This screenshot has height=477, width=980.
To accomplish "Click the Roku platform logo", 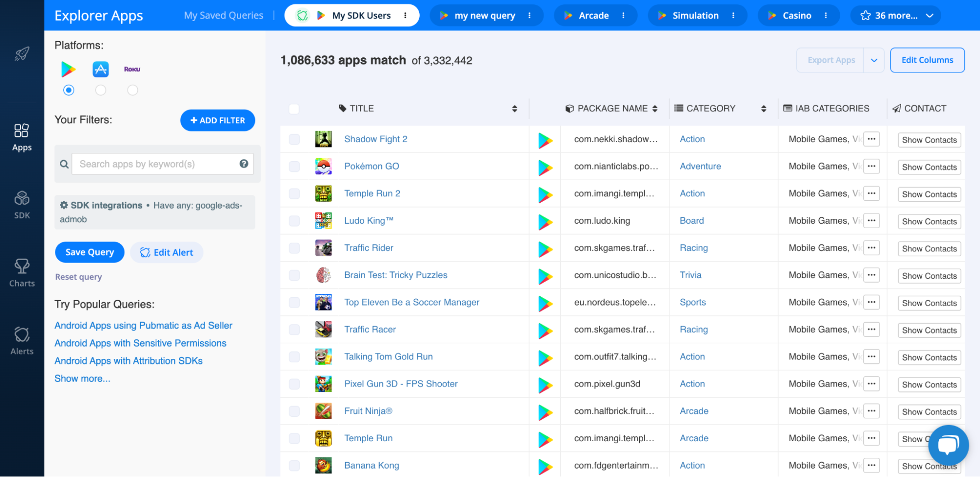I will point(132,70).
